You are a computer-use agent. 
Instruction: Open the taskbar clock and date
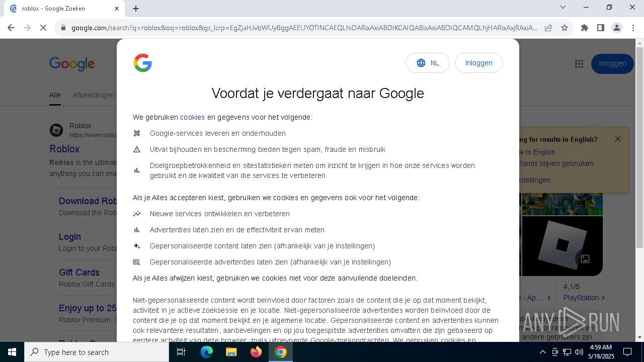coord(600,352)
